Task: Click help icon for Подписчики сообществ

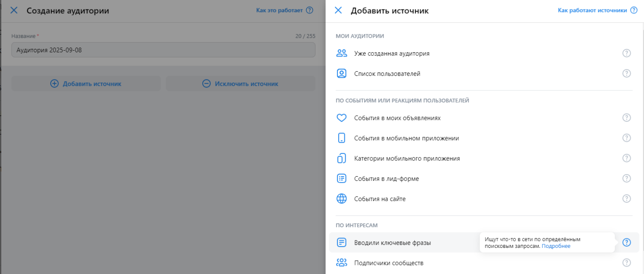Action: [626, 262]
